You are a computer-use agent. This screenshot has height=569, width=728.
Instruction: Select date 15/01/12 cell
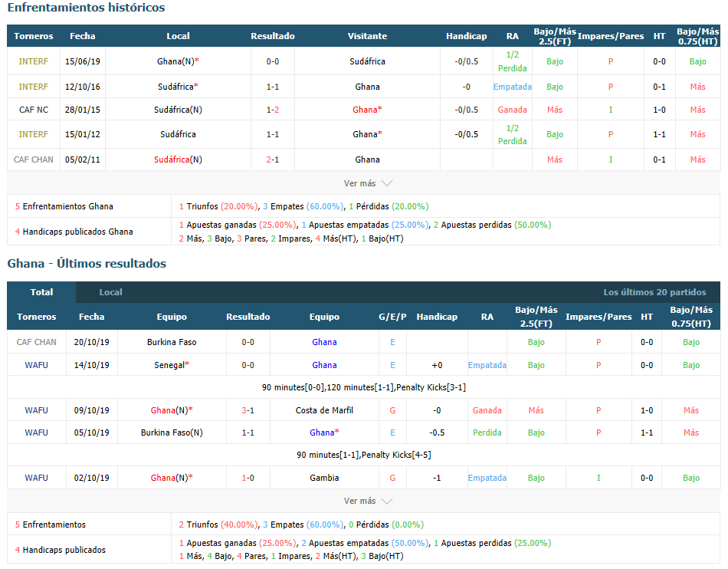click(x=83, y=135)
